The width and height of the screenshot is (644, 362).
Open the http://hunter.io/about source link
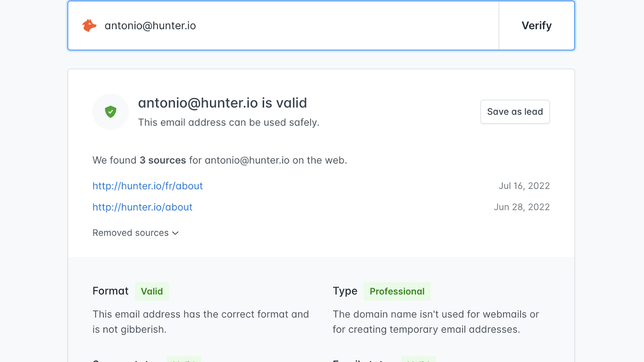pos(142,207)
